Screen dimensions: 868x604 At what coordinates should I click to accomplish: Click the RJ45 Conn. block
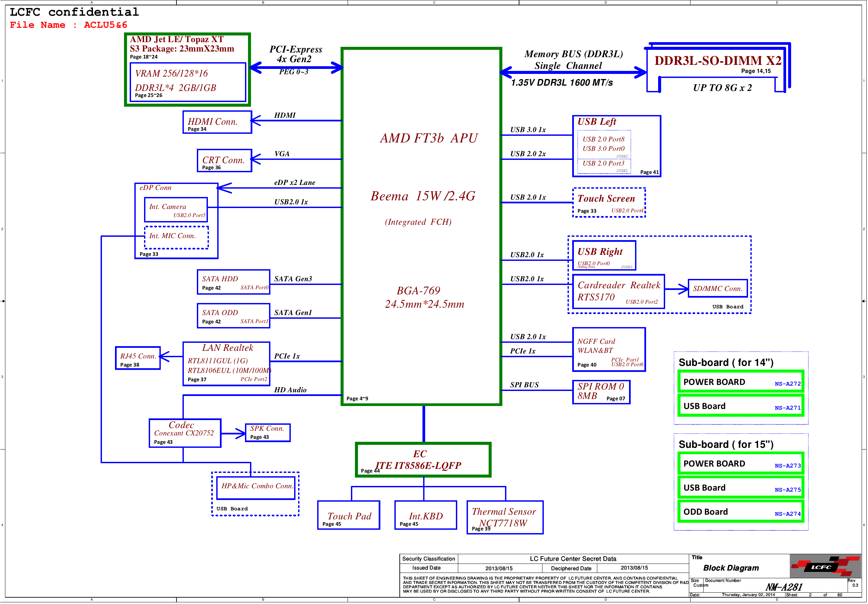138,358
